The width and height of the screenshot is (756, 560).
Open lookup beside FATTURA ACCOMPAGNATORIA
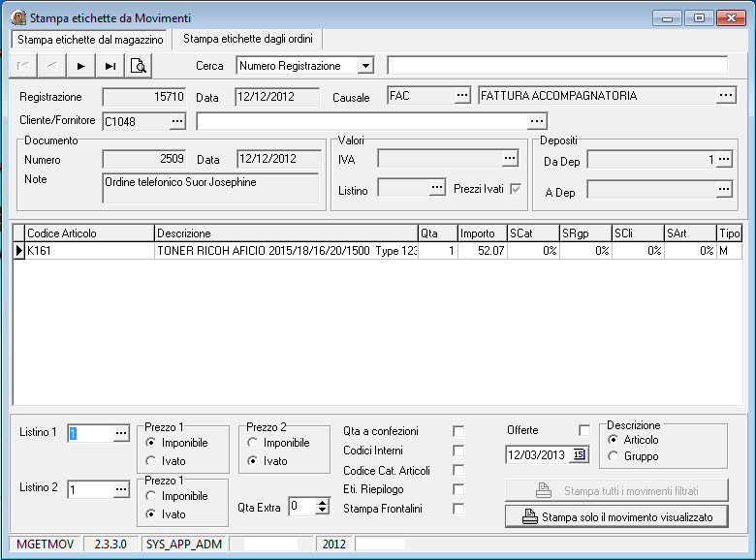click(726, 95)
